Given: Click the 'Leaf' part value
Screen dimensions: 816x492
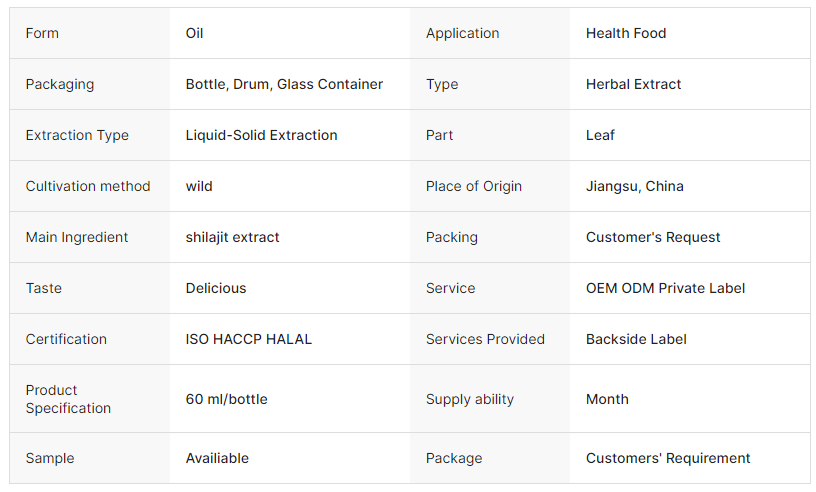Looking at the screenshot, I should point(600,135).
